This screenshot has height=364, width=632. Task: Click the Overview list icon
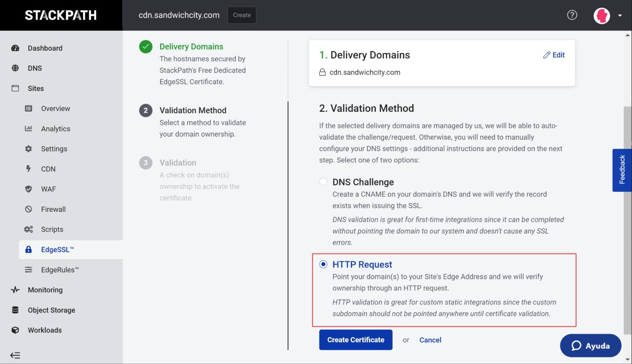[28, 108]
